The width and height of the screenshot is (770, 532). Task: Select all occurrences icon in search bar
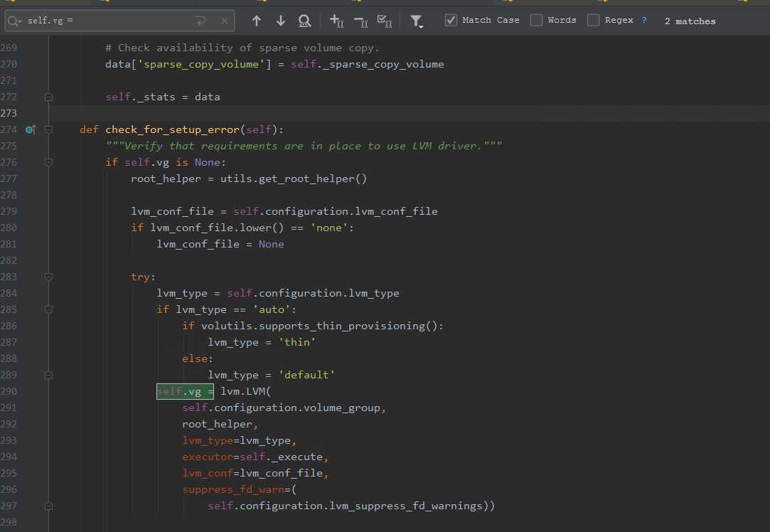(x=385, y=21)
